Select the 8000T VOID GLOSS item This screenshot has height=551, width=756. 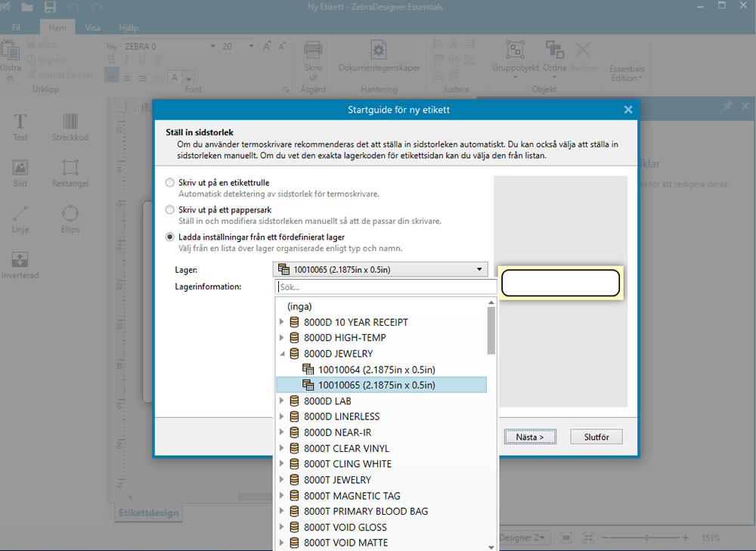click(345, 527)
